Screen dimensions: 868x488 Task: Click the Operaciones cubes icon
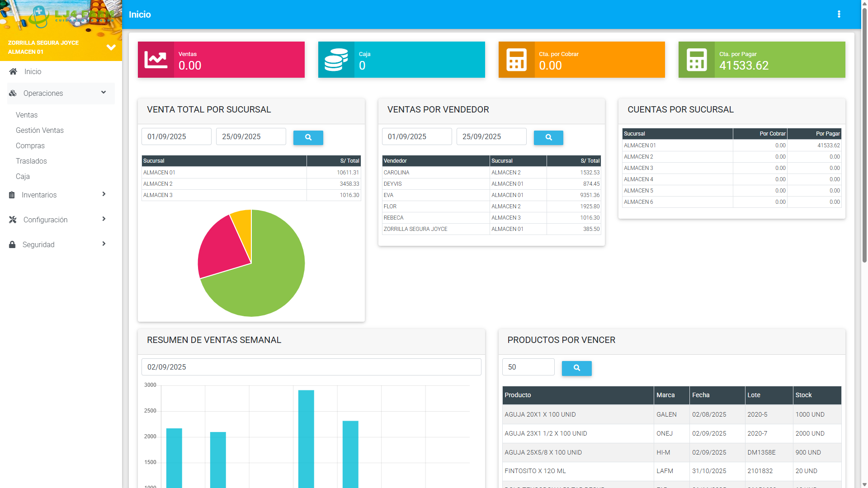pos(13,93)
